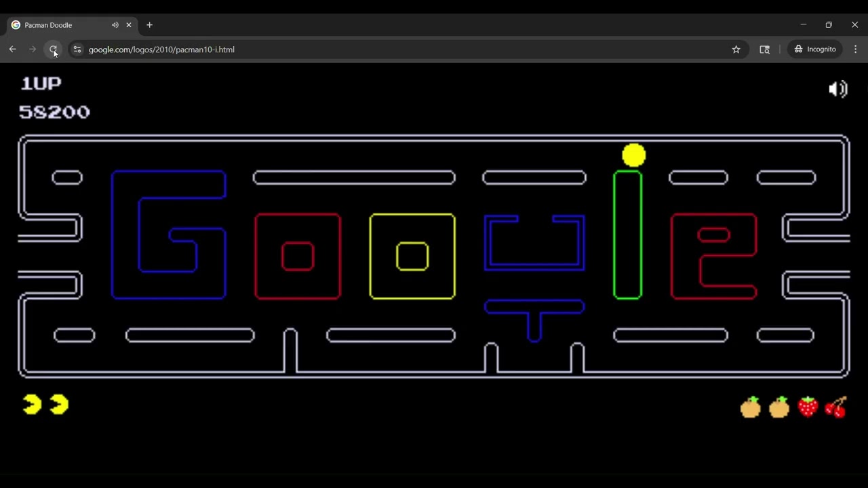
Task: Bookmark this page with star icon
Action: point(736,49)
